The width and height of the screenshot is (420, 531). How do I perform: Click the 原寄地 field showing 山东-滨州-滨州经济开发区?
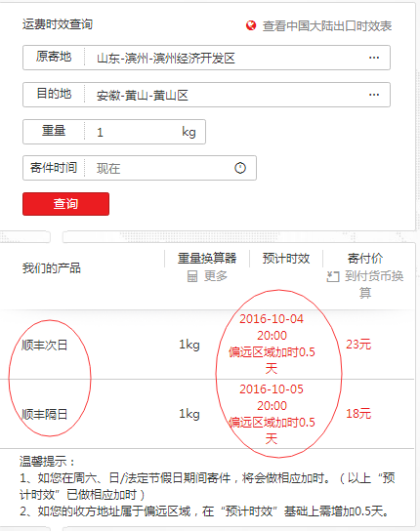(x=206, y=58)
